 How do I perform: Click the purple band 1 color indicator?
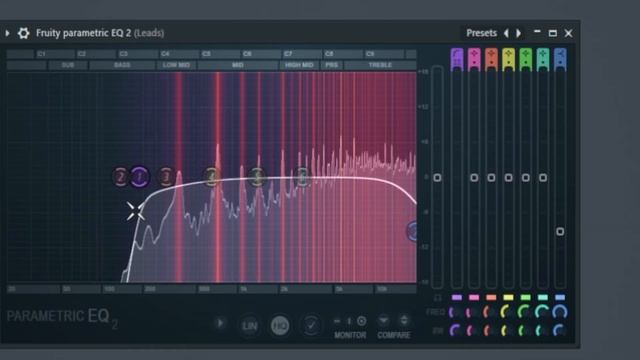pyautogui.click(x=457, y=298)
